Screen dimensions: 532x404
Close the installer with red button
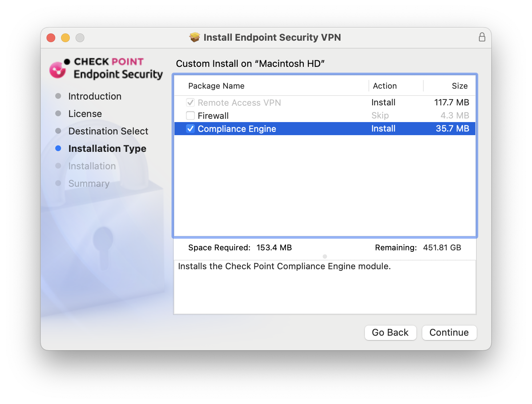[51, 38]
